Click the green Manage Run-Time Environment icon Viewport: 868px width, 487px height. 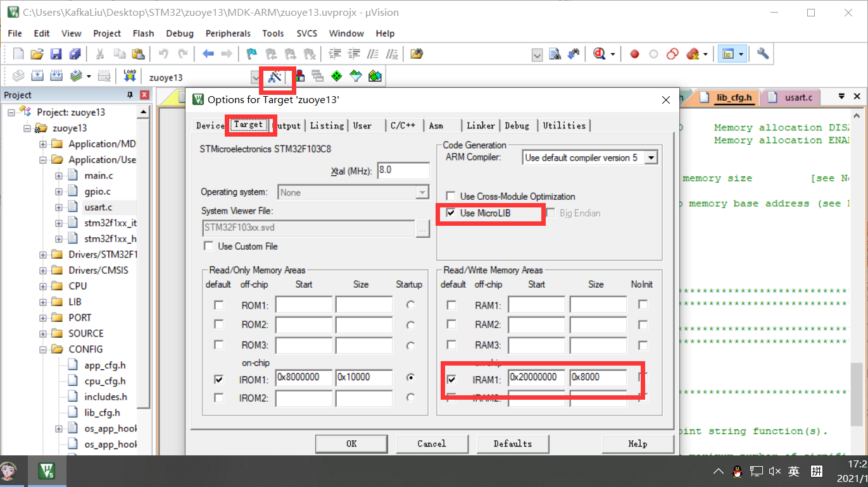[x=337, y=77]
